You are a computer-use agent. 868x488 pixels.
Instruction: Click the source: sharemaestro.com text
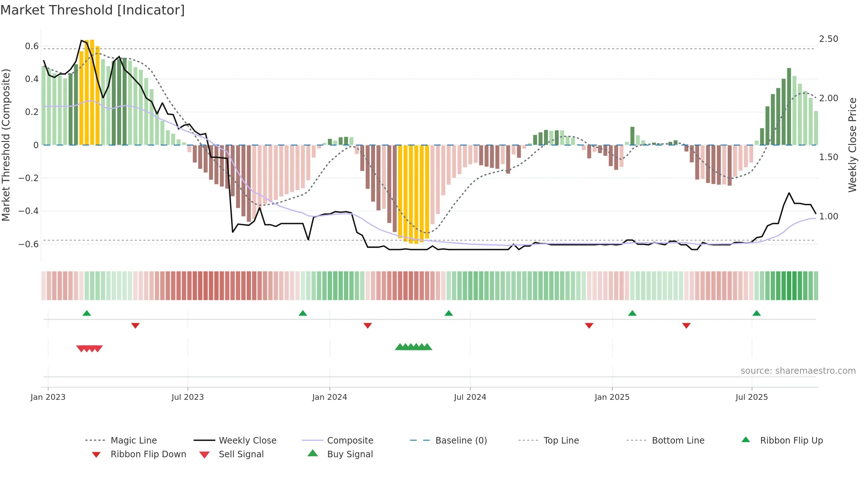click(x=798, y=371)
